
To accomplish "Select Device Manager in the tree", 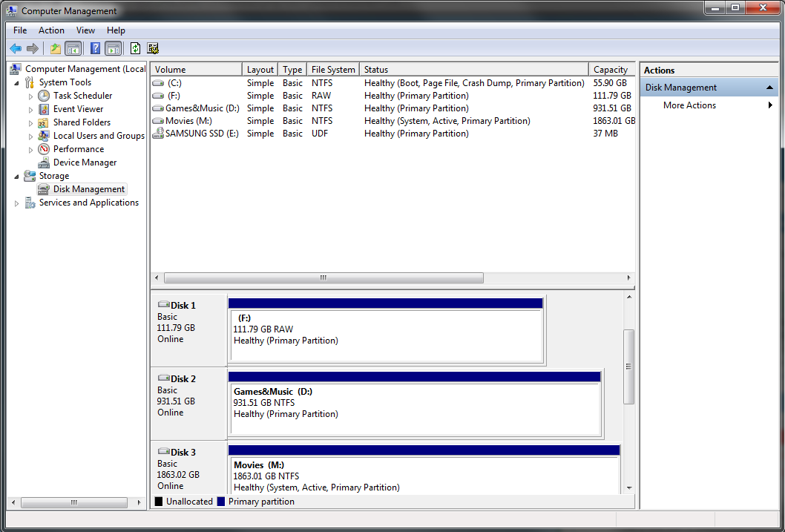I will click(x=85, y=162).
